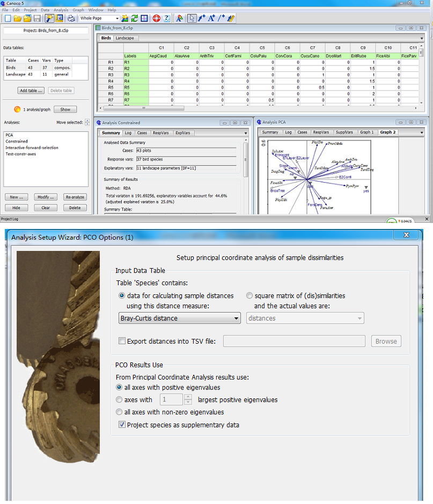This screenshot has height=504, width=433.
Task: Select data for calculating sample distances option
Action: (x=122, y=295)
